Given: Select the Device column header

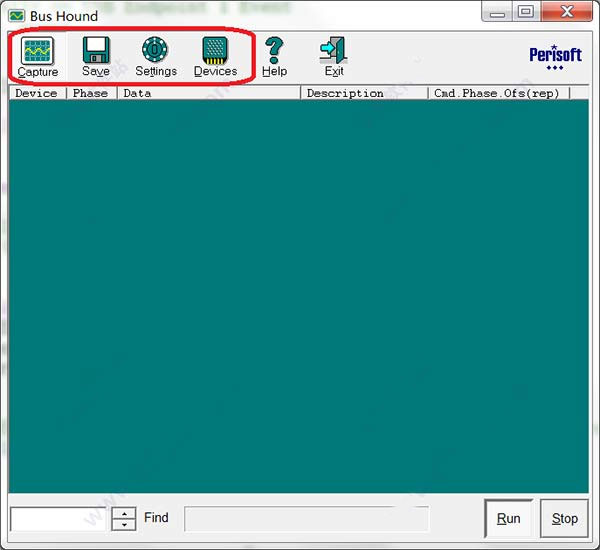Looking at the screenshot, I should coord(38,93).
